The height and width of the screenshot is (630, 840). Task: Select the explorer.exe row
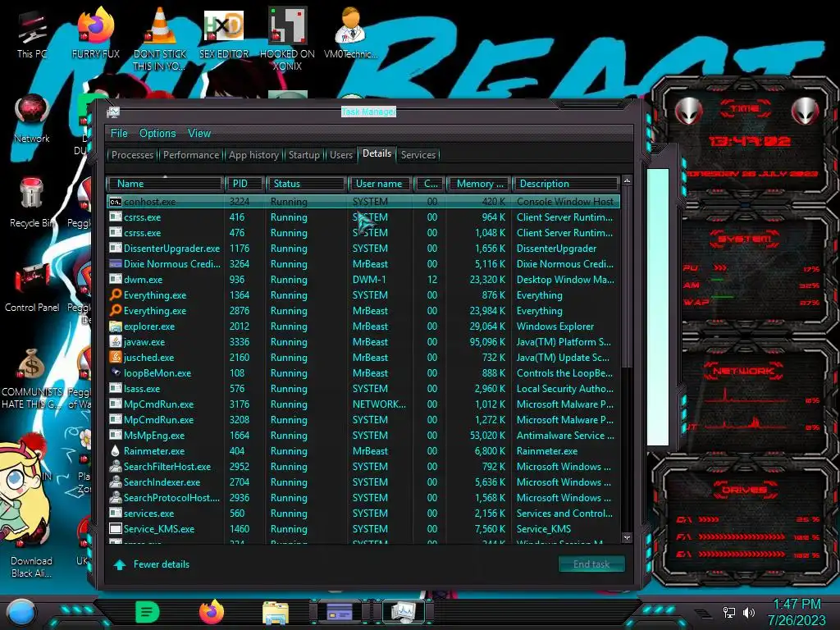[x=363, y=326]
